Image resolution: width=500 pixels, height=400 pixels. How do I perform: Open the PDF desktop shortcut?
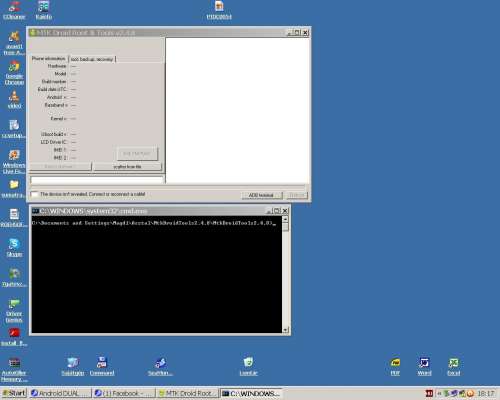(395, 366)
